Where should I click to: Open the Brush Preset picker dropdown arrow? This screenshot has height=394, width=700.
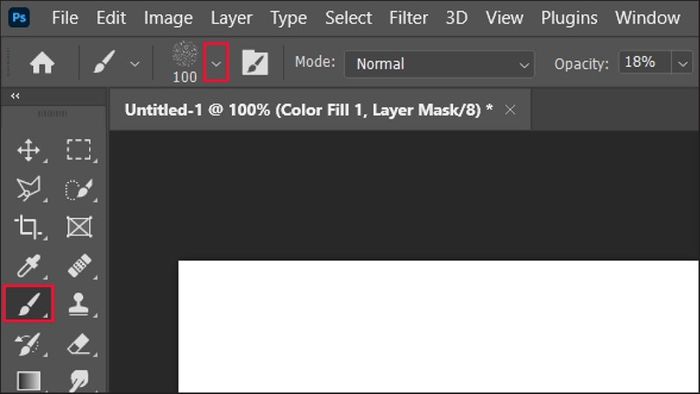pyautogui.click(x=216, y=63)
